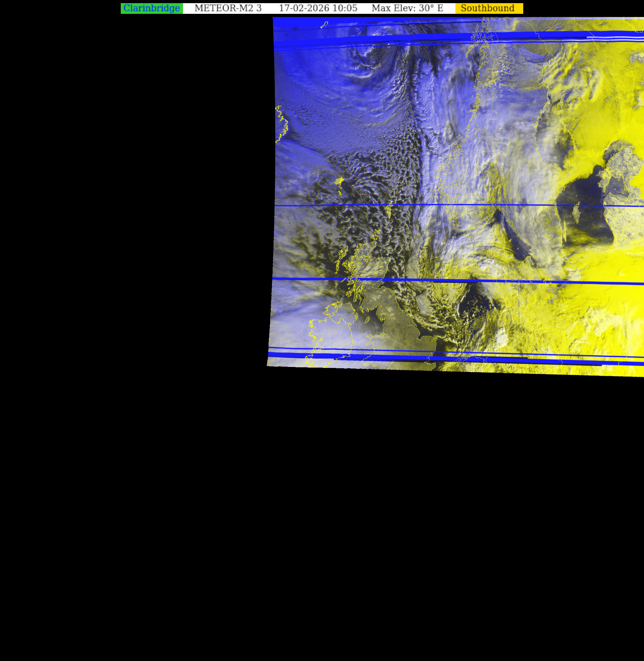Viewport: 644px width, 661px height.
Task: Click the green Clarinbridge station label
Action: pos(152,8)
